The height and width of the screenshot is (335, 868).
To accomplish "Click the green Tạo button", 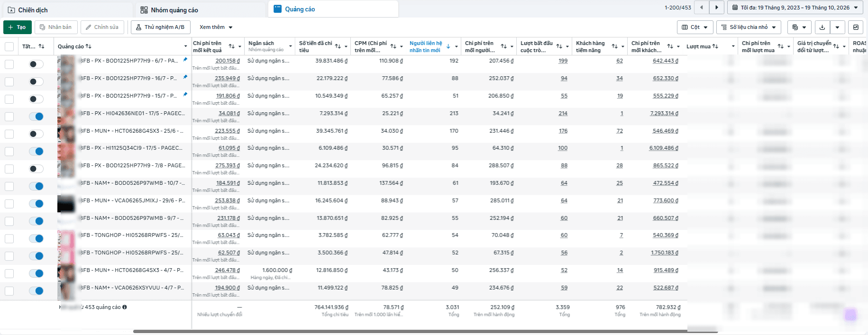I will click(x=18, y=27).
